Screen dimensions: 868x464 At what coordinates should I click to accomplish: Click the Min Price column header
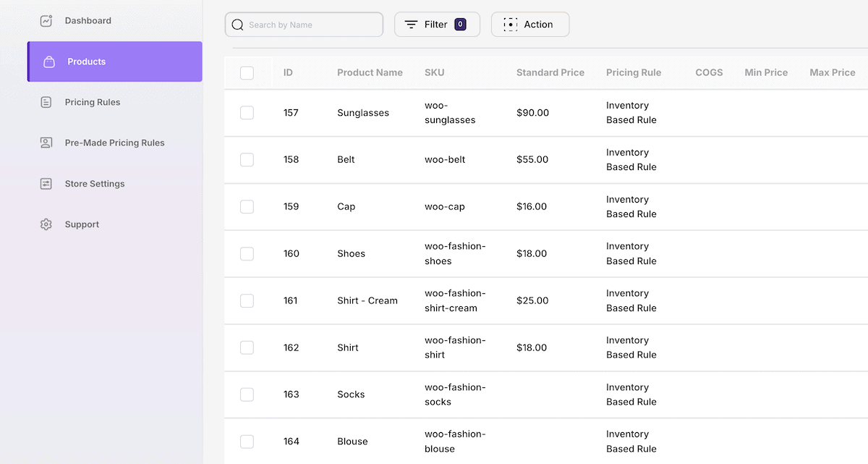pos(766,72)
